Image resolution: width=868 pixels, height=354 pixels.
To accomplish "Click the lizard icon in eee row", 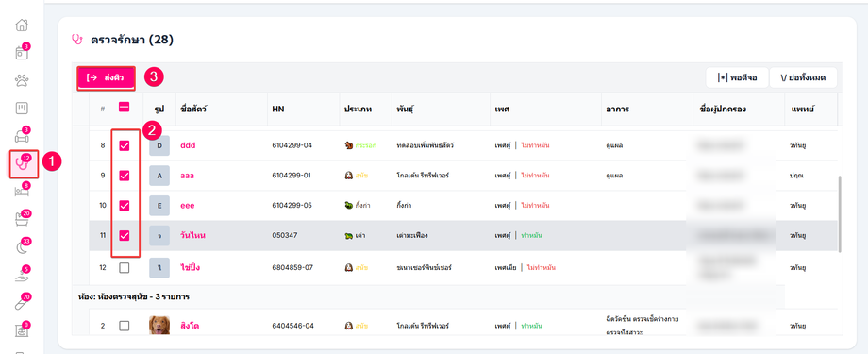I will point(348,206).
